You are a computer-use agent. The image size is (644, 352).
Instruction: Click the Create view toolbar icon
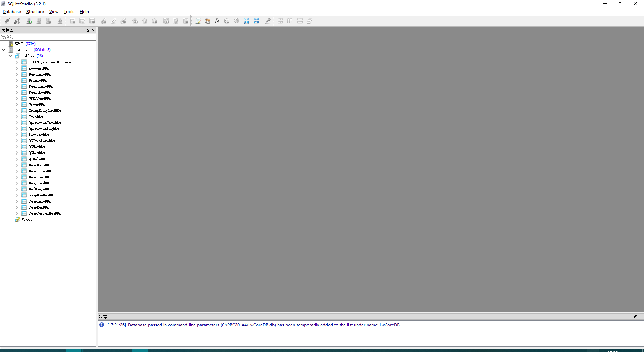pos(166,21)
